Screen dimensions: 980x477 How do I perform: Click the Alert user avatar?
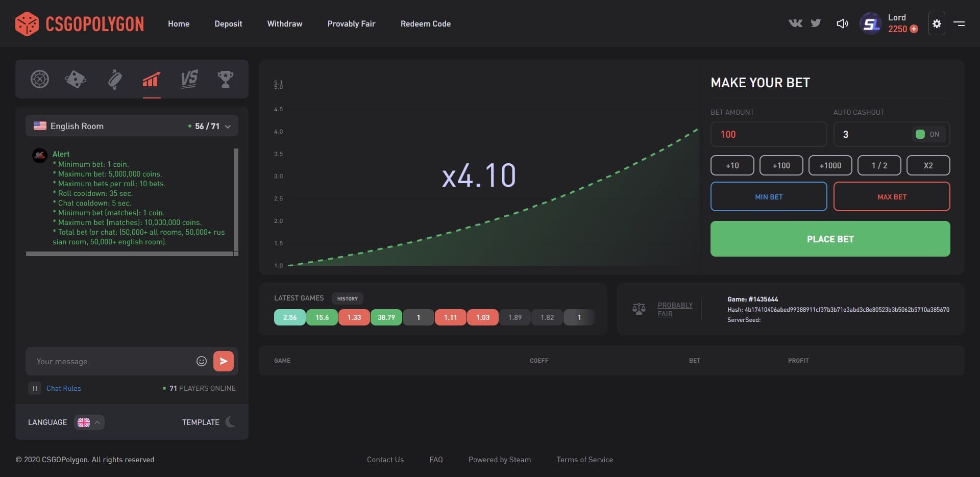pos(40,156)
